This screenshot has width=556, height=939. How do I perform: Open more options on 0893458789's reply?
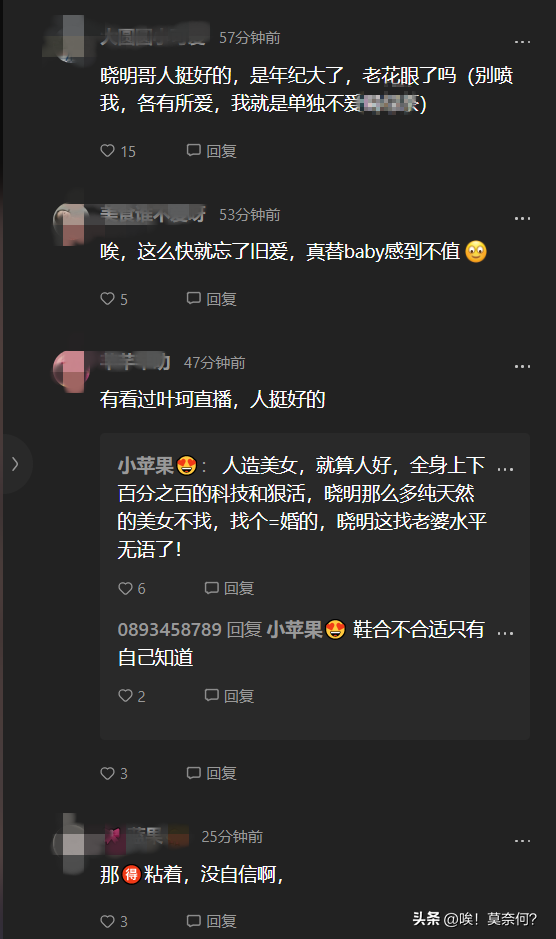pyautogui.click(x=505, y=634)
